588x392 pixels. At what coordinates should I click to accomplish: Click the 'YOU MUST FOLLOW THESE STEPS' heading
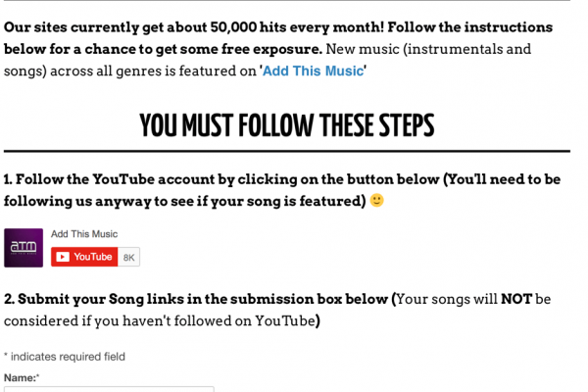(x=287, y=125)
